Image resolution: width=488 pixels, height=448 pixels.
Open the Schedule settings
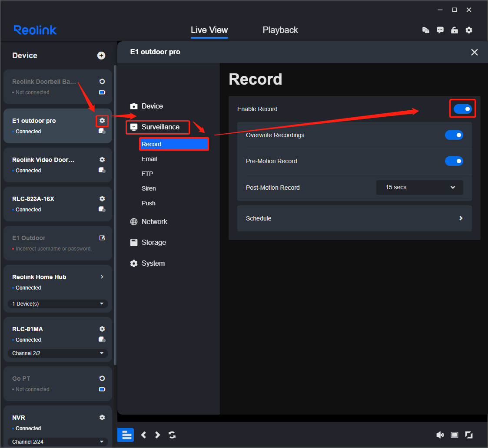point(355,218)
